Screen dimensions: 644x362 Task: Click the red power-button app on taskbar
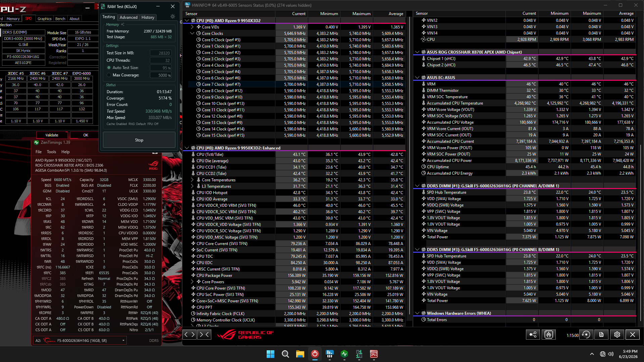[315, 354]
